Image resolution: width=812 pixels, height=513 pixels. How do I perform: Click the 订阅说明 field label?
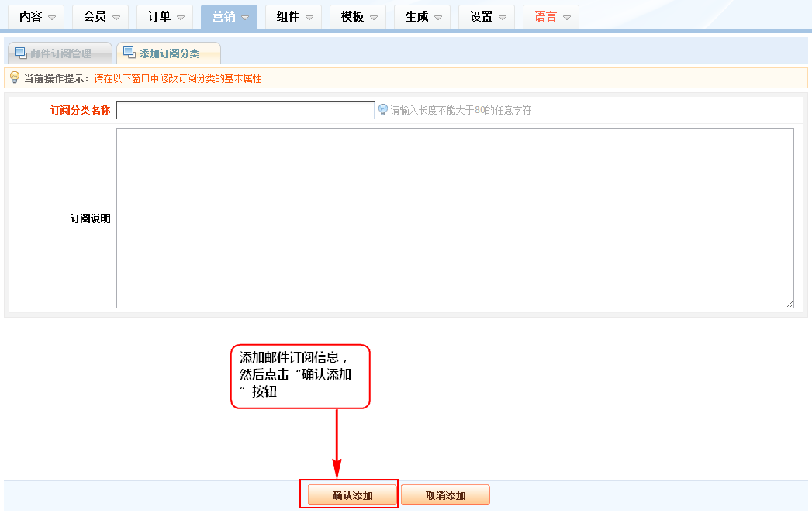pyautogui.click(x=90, y=219)
